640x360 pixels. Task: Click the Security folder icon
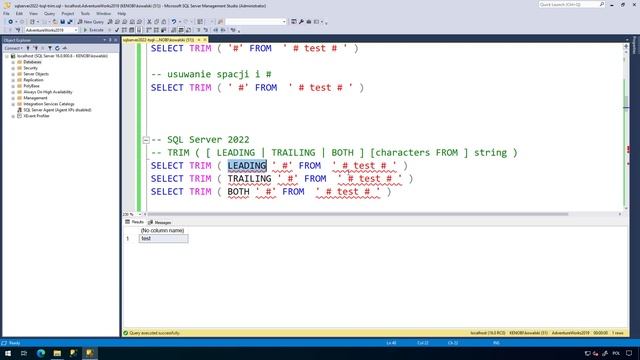(x=19, y=68)
